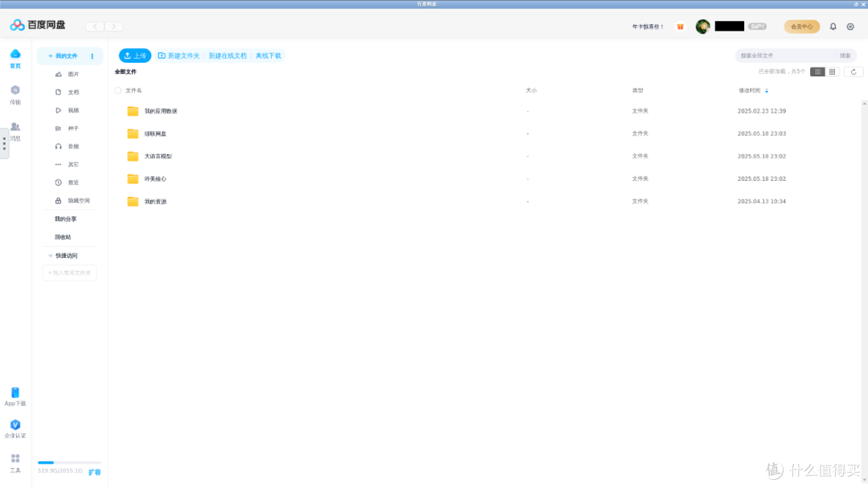Image resolution: width=868 pixels, height=488 pixels.
Task: Select the 我的应用数据 folder name
Action: tap(161, 111)
